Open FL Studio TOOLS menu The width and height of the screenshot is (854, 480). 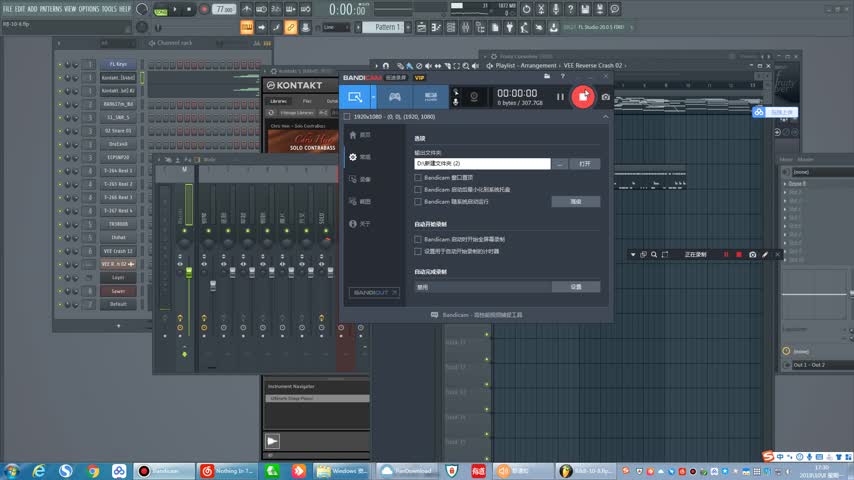click(x=109, y=9)
